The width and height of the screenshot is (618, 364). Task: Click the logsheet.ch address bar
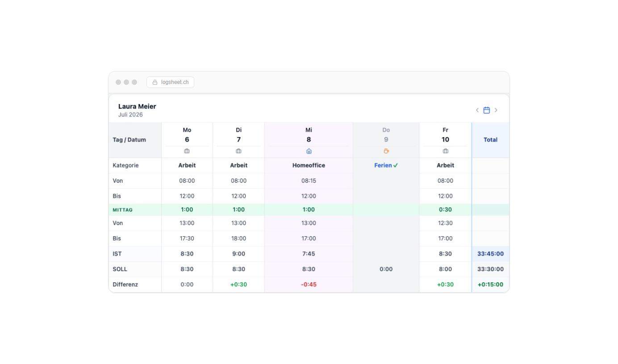(x=170, y=82)
